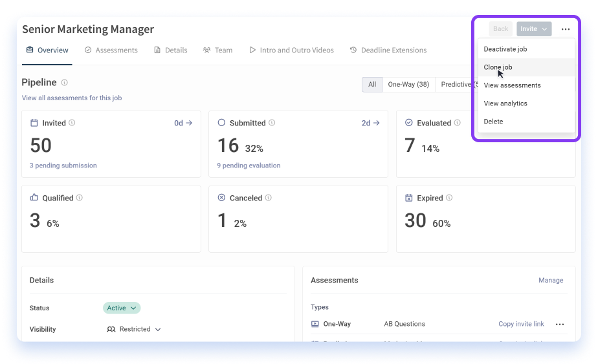This screenshot has width=598, height=364.
Task: Click the Expired calendar icon
Action: tap(408, 197)
